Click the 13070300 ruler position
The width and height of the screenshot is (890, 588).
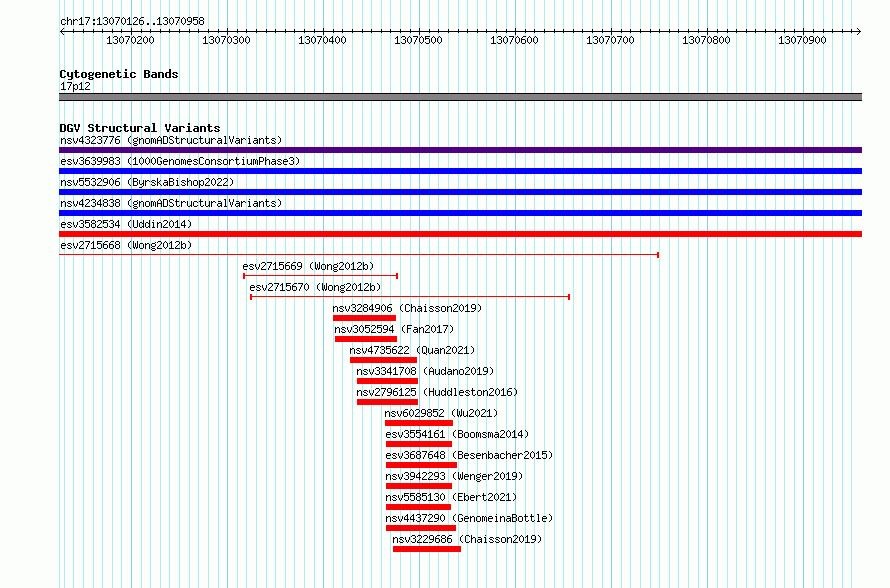click(226, 40)
